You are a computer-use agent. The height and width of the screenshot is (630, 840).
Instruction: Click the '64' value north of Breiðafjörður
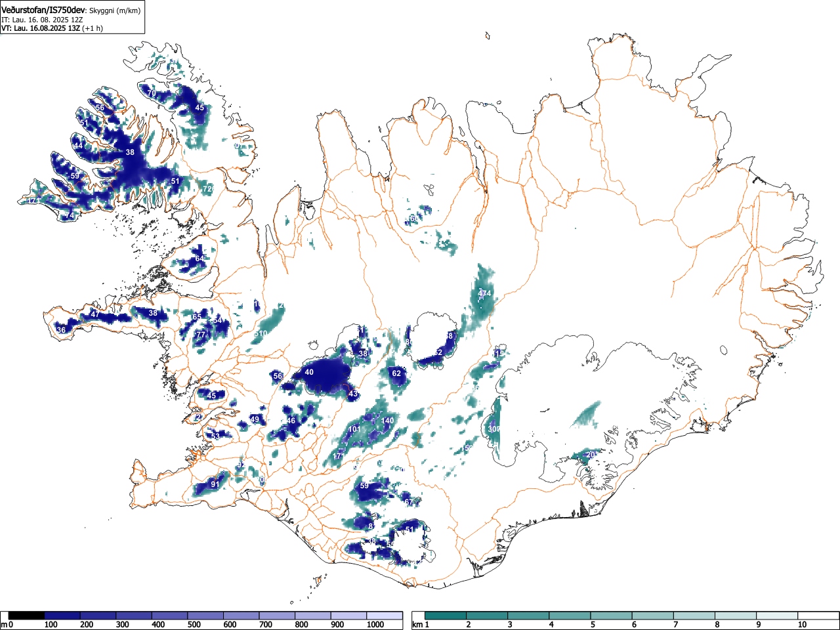pyautogui.click(x=199, y=259)
